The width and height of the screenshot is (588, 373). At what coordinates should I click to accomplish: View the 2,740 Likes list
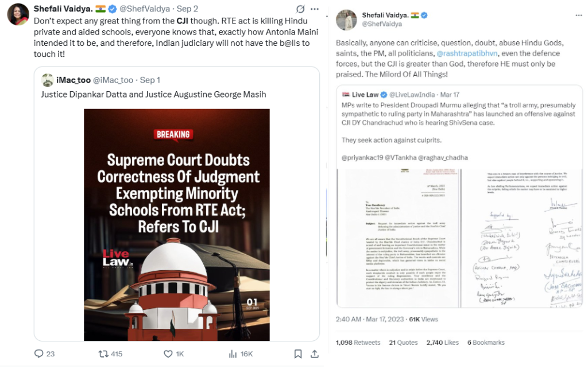[443, 342]
